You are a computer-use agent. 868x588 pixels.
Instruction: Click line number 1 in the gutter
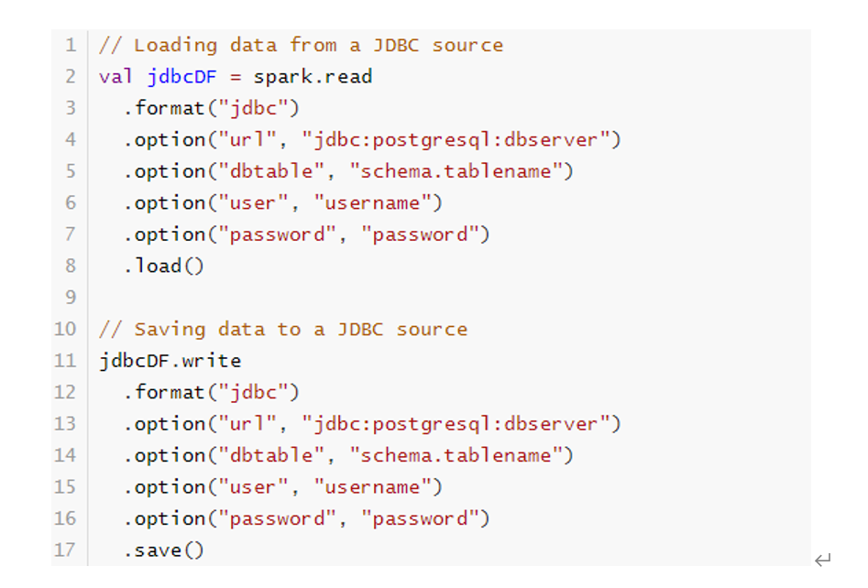tap(71, 45)
